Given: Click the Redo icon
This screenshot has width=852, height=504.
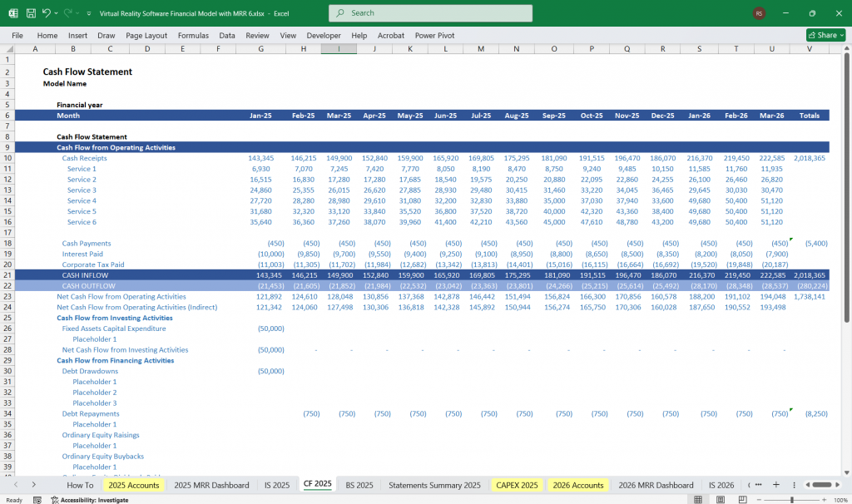Looking at the screenshot, I should (x=70, y=12).
